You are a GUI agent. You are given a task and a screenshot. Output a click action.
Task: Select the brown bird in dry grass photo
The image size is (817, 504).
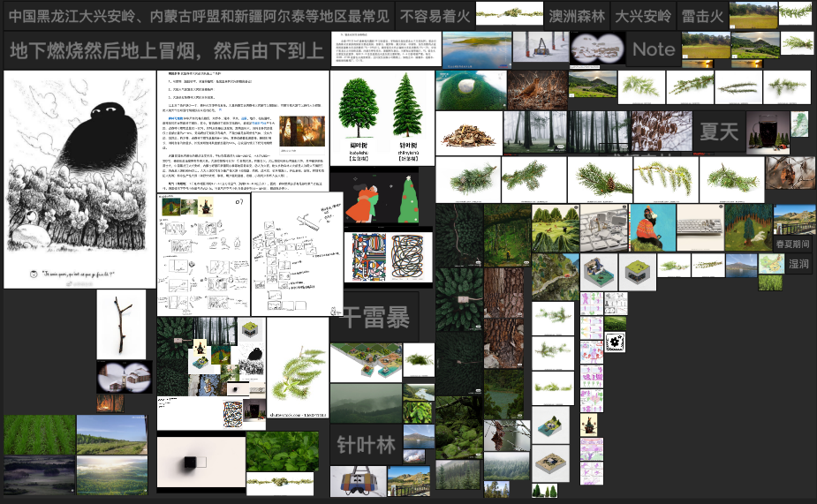(537, 90)
